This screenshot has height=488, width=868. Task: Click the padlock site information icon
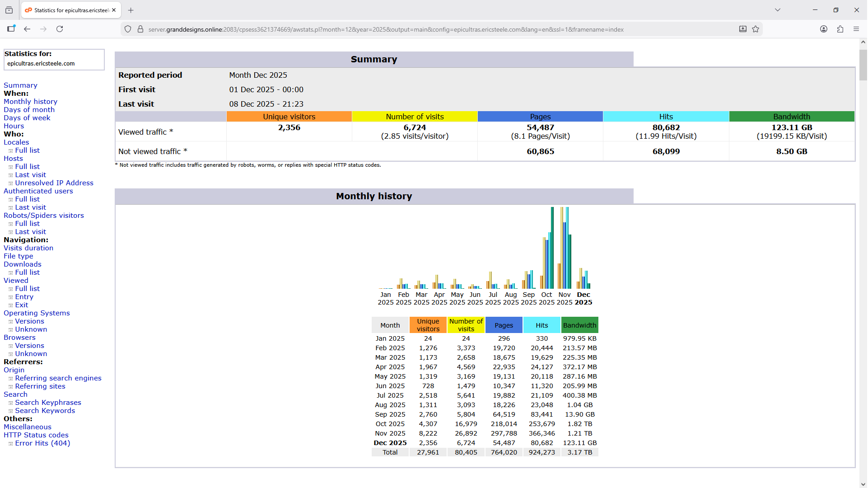click(x=140, y=29)
